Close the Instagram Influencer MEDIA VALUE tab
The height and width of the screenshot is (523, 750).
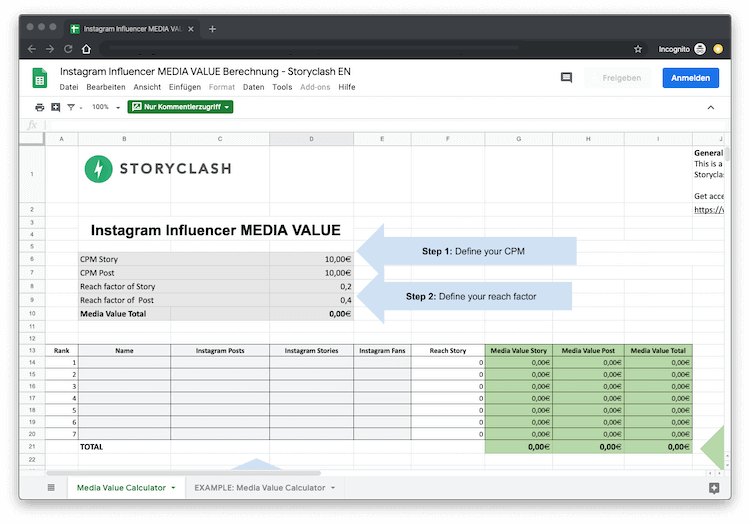[191, 29]
